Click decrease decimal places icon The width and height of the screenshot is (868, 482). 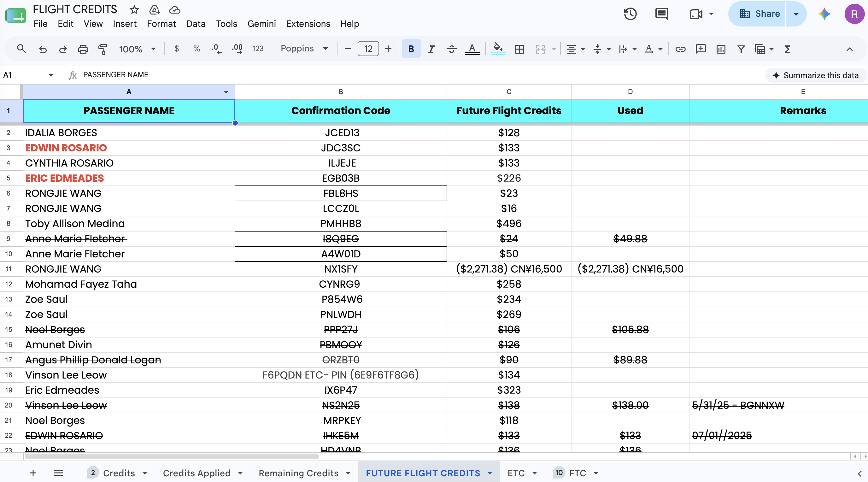pyautogui.click(x=216, y=49)
